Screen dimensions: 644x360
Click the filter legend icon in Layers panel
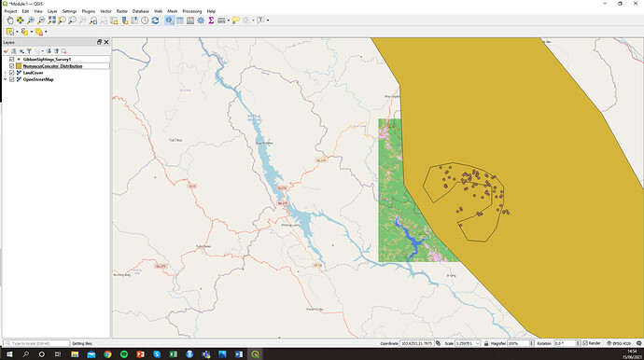click(x=29, y=51)
